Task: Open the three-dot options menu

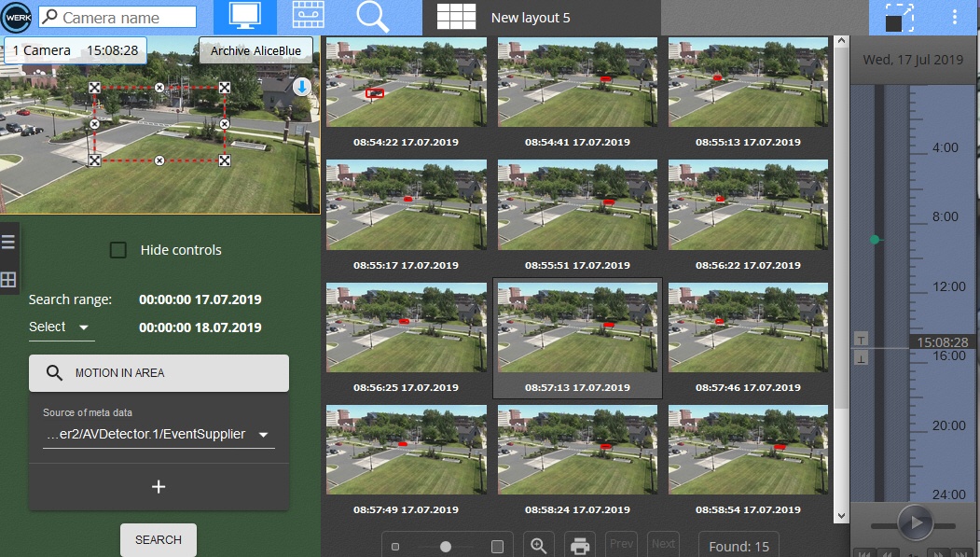Action: click(x=954, y=18)
